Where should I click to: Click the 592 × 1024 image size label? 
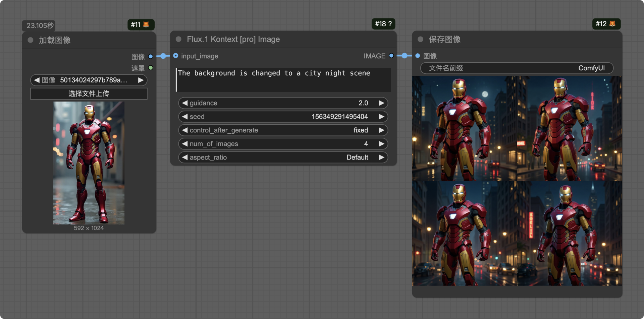89,228
